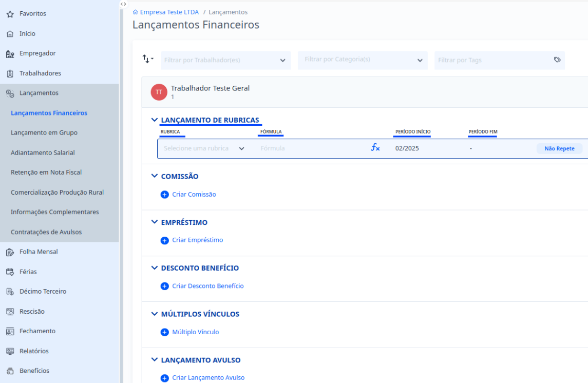Click the Fechamento icon
The image size is (588, 383).
[x=10, y=331]
